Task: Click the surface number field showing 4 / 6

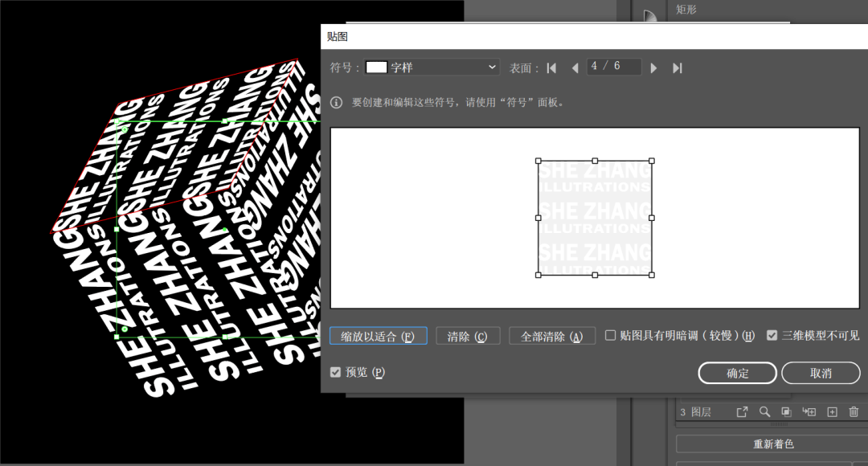Action: point(613,67)
